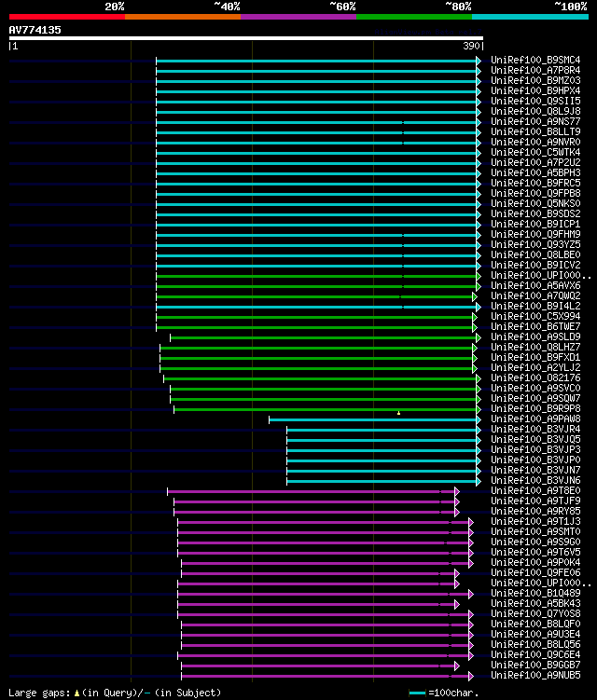
Task: Click the cyan ~100% legend segment
Action: [531, 17]
